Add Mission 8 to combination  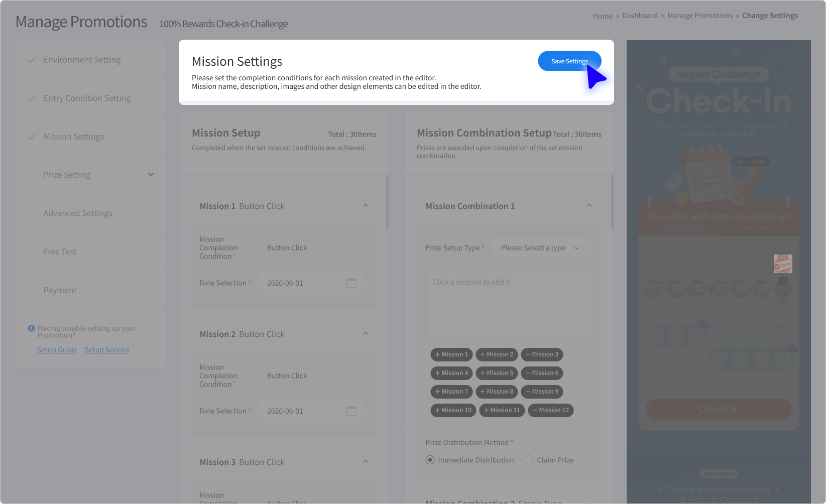coord(497,392)
